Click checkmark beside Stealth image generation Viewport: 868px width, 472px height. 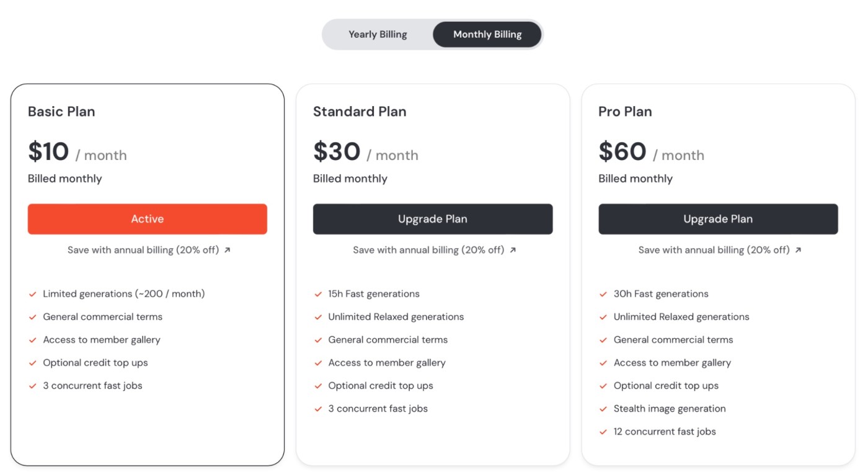click(603, 409)
